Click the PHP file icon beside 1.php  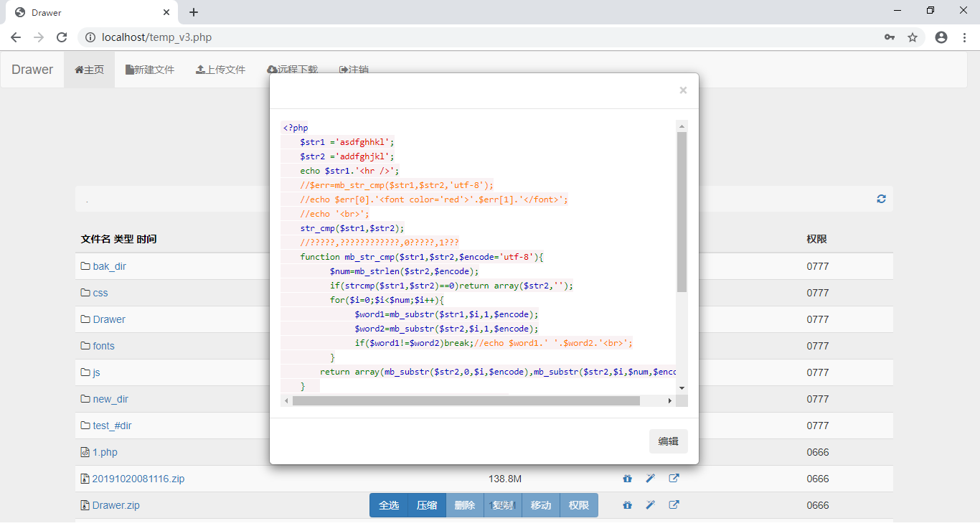pos(85,452)
